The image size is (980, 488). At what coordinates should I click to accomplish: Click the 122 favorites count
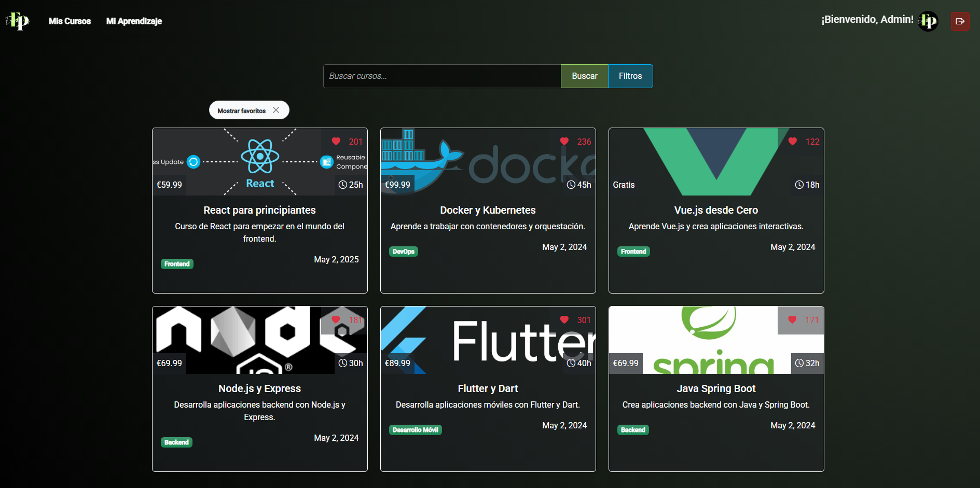[812, 142]
